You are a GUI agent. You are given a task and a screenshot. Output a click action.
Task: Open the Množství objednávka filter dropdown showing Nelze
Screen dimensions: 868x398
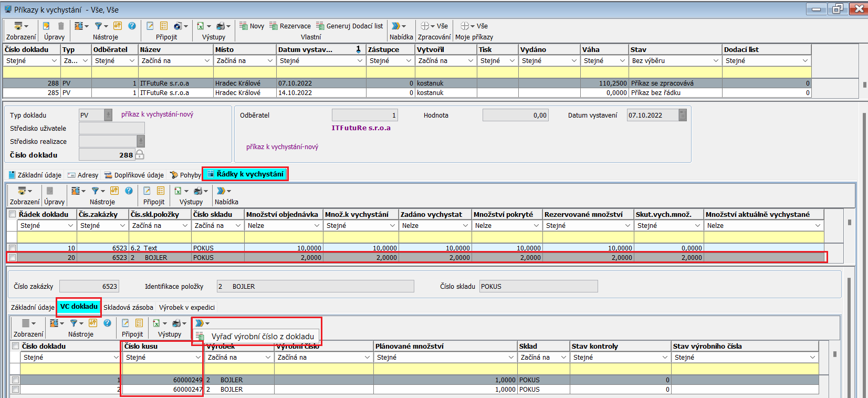317,226
